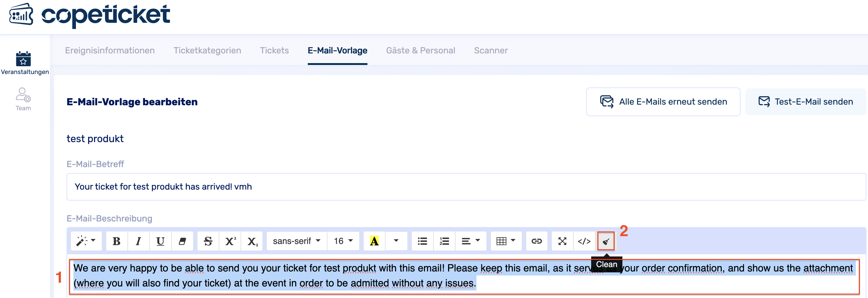Expand the sans-serif font family dropdown
The width and height of the screenshot is (868, 298).
pos(297,241)
